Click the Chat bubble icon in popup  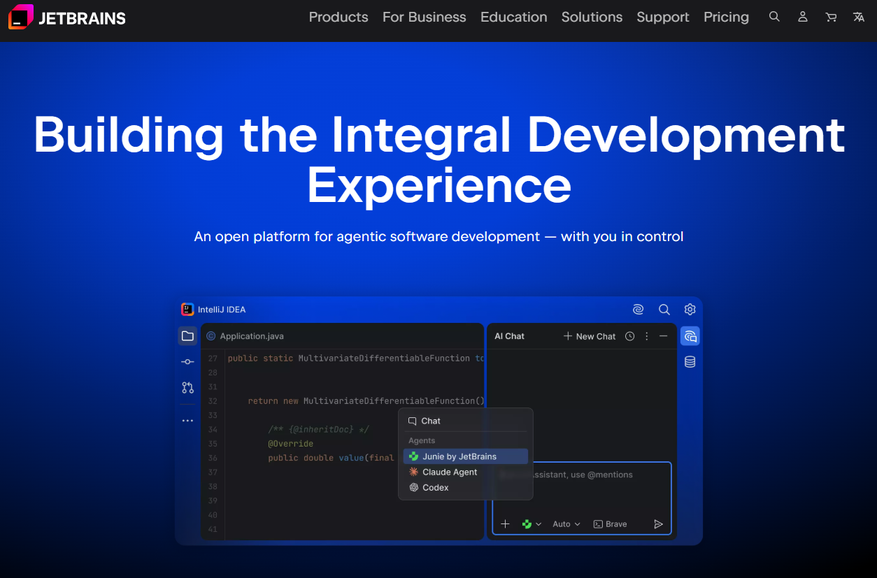(x=412, y=421)
